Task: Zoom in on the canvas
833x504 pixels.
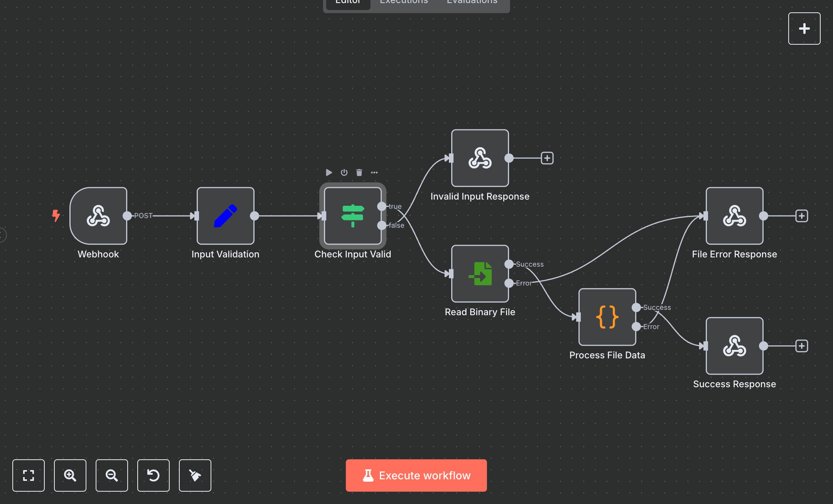Action: [70, 475]
